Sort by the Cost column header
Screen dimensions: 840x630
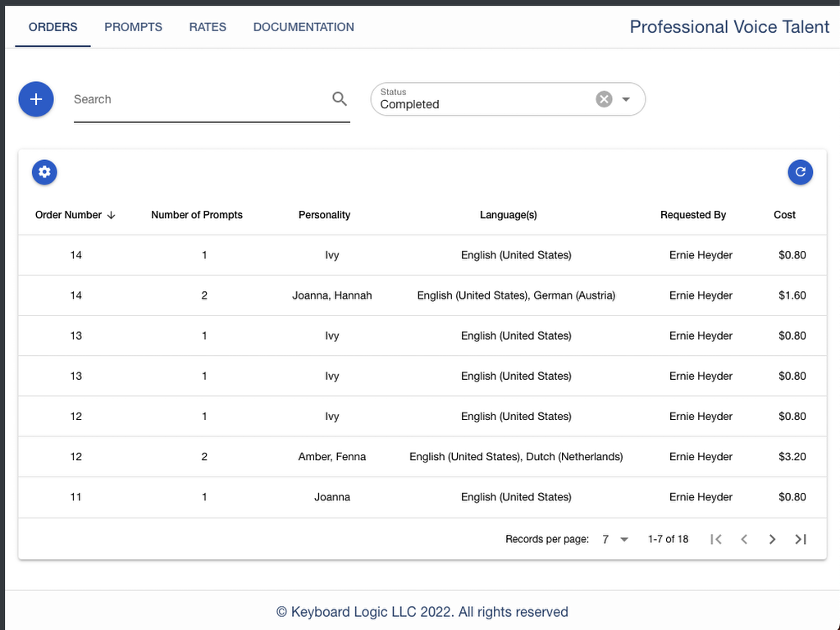[784, 215]
